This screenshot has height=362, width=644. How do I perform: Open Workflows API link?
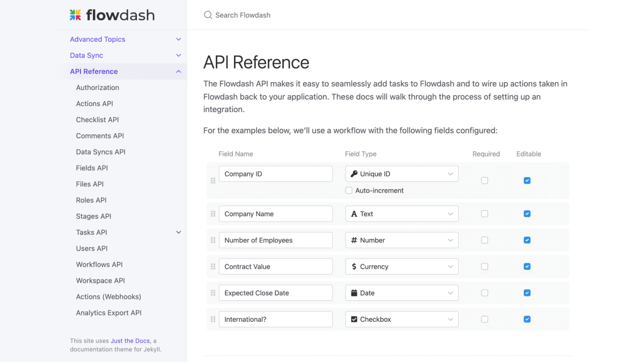[x=99, y=264]
